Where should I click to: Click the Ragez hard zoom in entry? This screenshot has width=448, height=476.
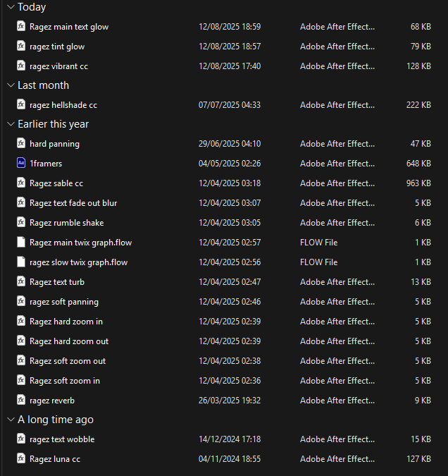66,322
